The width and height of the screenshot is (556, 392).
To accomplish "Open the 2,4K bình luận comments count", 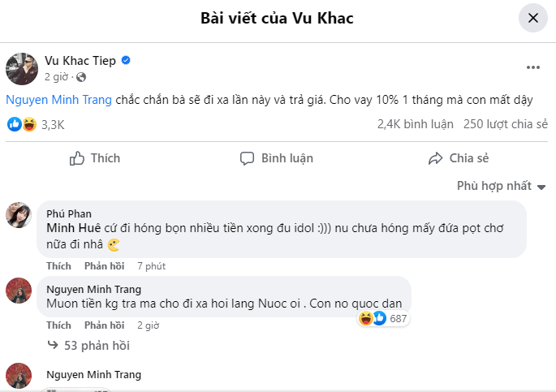I will click(413, 125).
